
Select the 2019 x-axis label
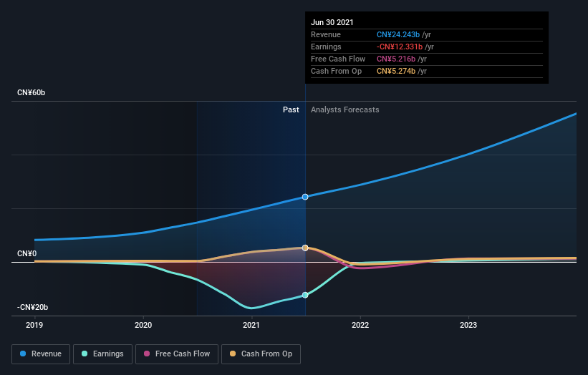pos(34,325)
